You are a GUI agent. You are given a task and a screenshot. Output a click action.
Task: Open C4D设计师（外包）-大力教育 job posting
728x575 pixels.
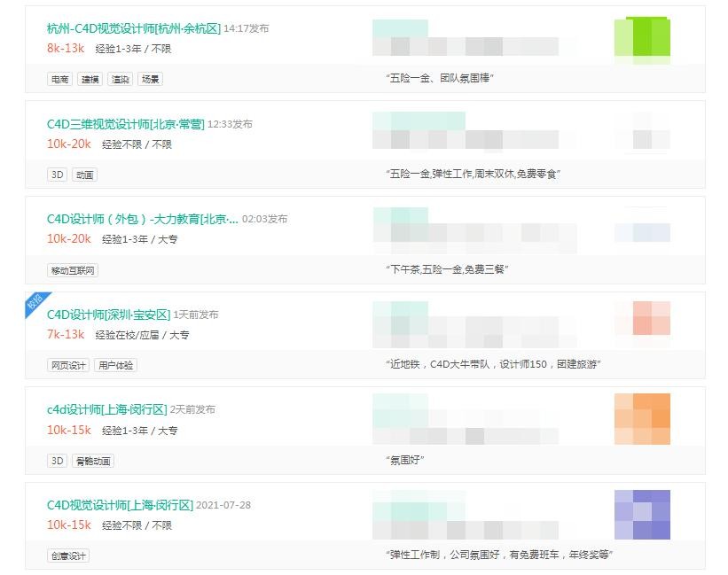(x=142, y=219)
